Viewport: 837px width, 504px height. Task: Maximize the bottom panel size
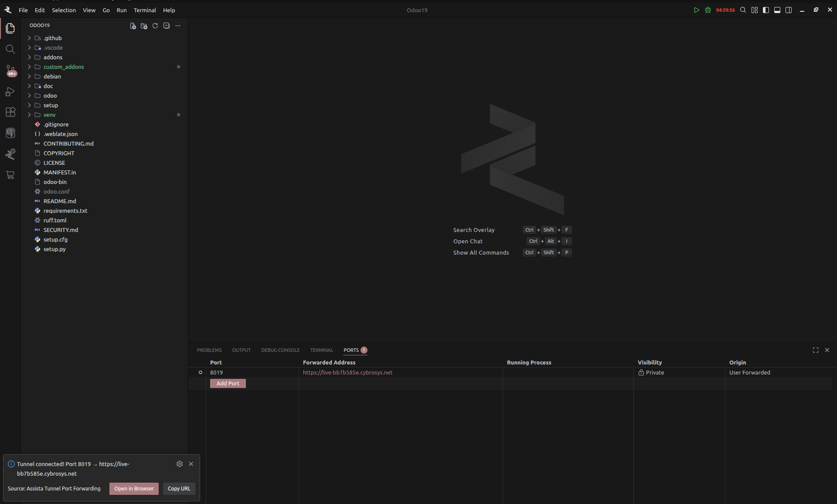[816, 350]
